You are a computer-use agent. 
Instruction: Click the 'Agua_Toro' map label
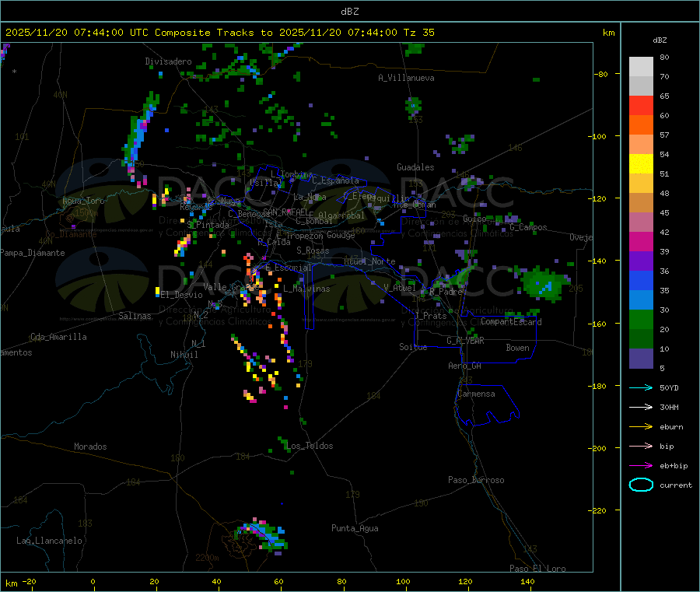[x=83, y=201]
